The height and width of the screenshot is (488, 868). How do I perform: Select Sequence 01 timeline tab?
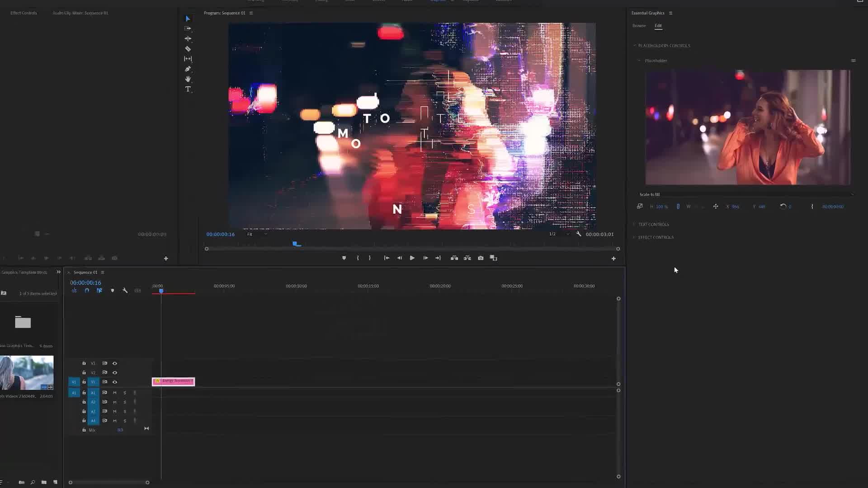tap(85, 272)
